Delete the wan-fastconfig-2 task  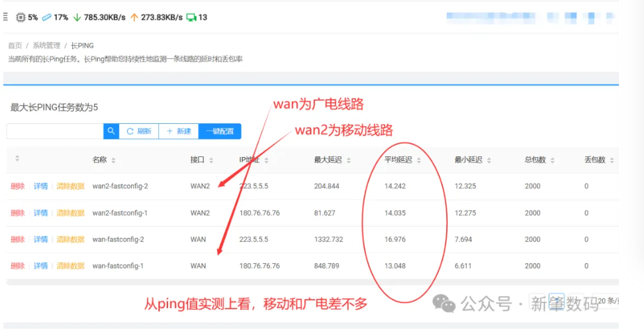(x=18, y=239)
